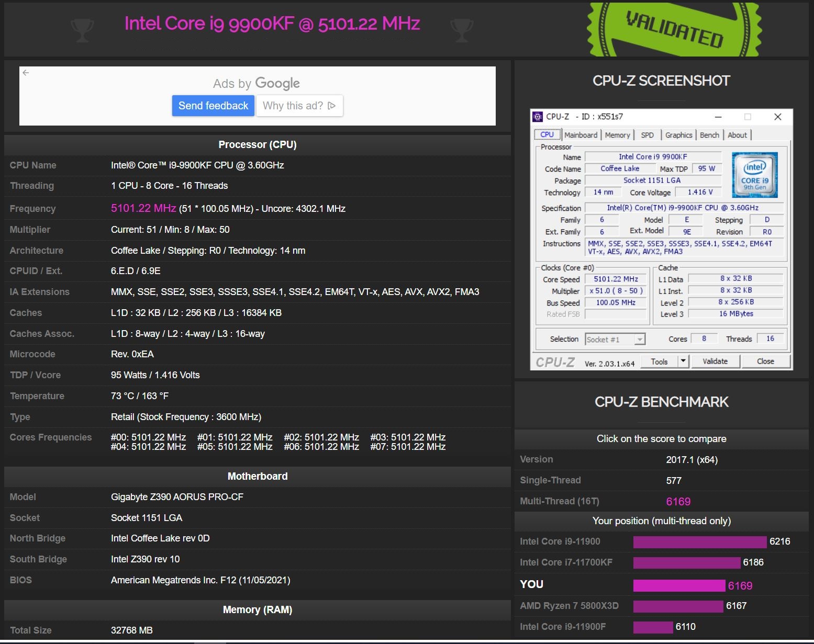This screenshot has width=814, height=644.
Task: Click the left trophy icon beside the title
Action: click(82, 30)
